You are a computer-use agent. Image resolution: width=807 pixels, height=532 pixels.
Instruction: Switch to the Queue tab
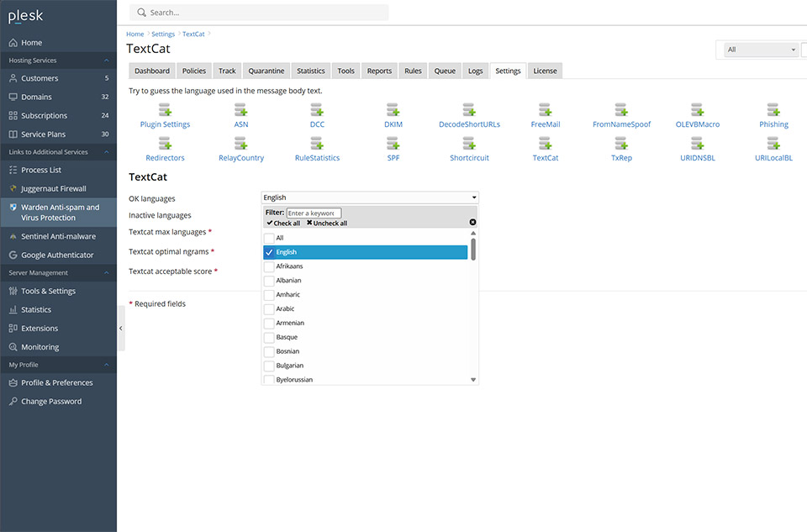pos(445,71)
